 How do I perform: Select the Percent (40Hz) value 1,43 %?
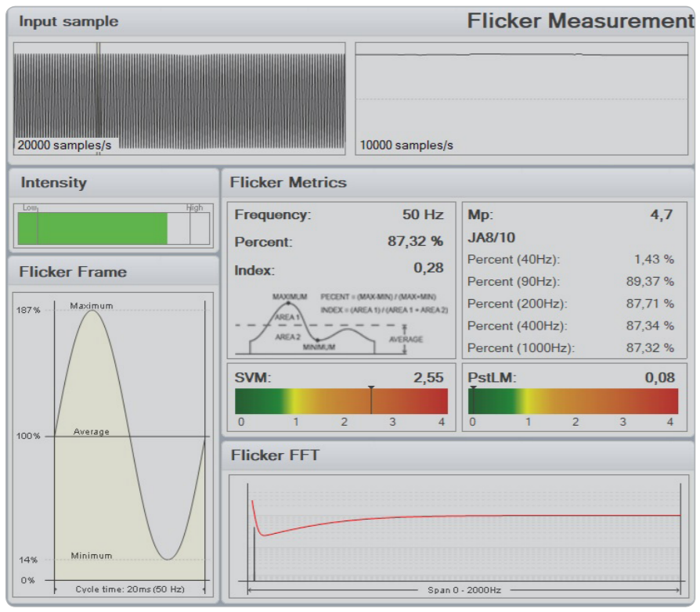pyautogui.click(x=654, y=259)
